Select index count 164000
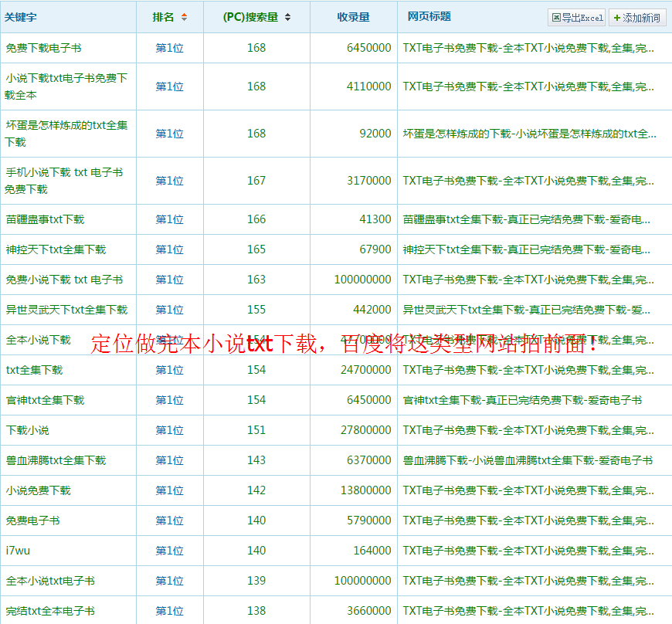 pyautogui.click(x=372, y=551)
